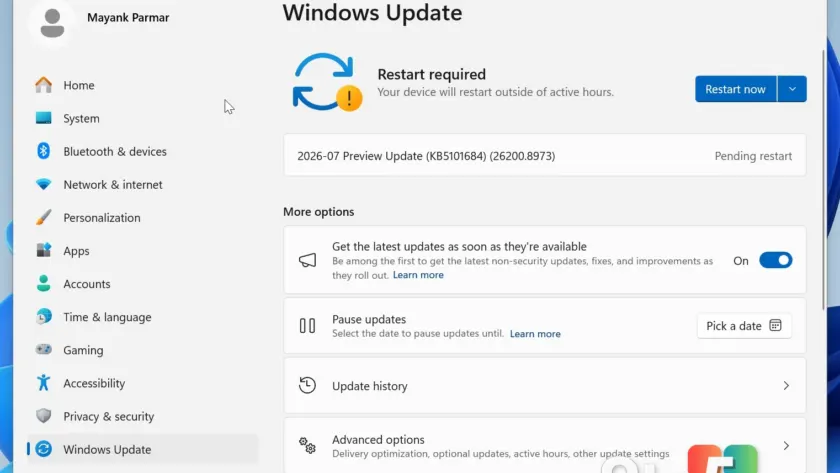Viewport: 840px width, 473px height.
Task: Click the Network wifi icon
Action: [x=43, y=184]
